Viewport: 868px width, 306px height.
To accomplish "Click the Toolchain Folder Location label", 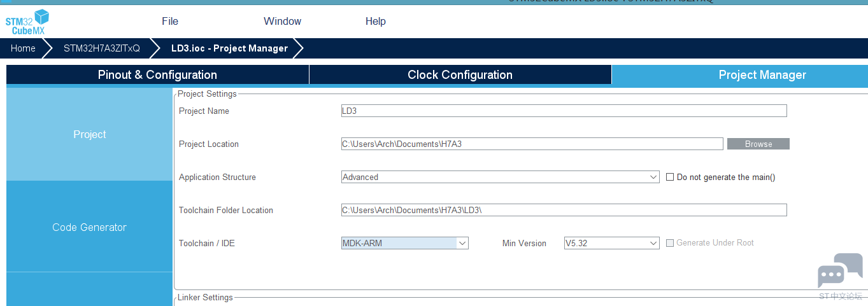I will [x=226, y=210].
